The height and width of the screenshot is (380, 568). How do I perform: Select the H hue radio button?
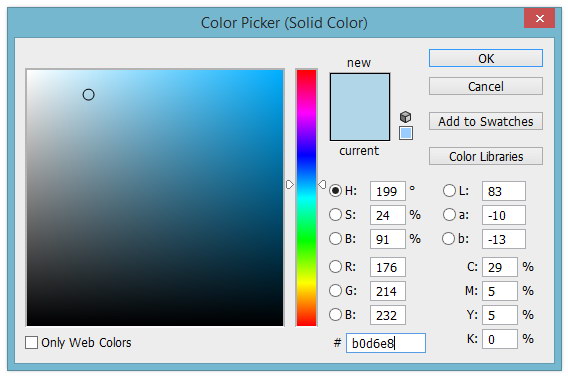click(335, 191)
